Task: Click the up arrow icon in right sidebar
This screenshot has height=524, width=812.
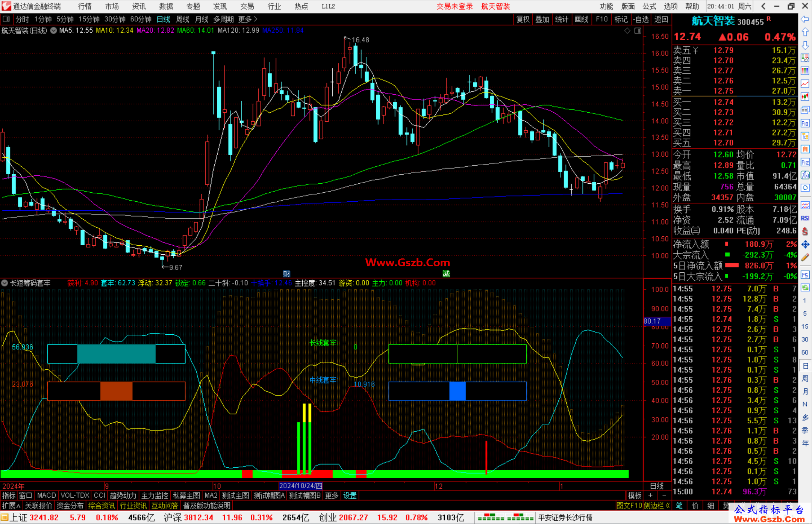Action: coord(805,32)
